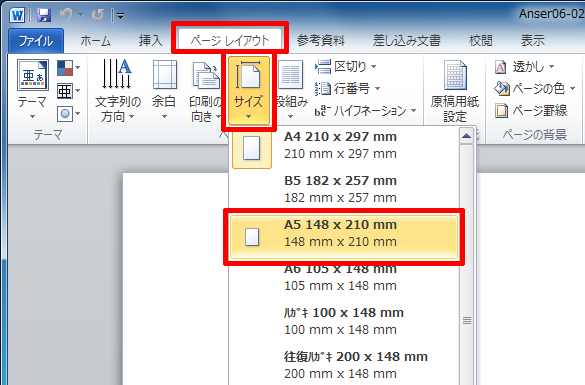The height and width of the screenshot is (385, 585).
Task: Open theme colors icon dropdown
Action: 68,68
